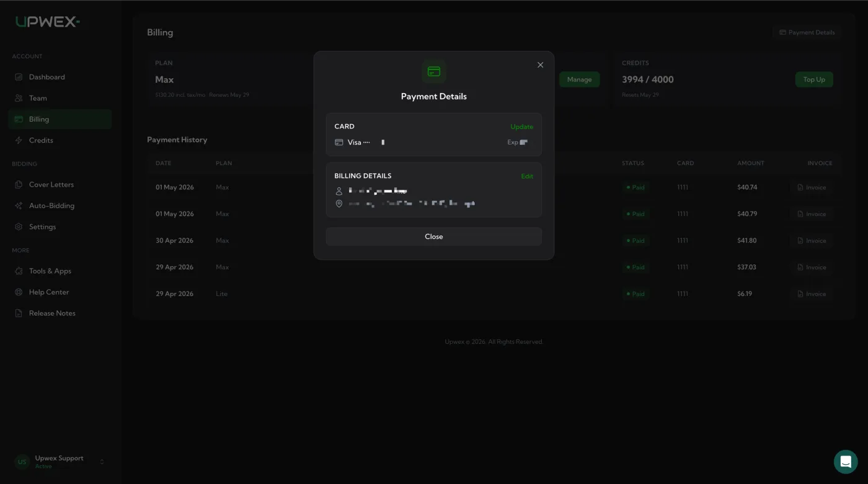This screenshot has width=868, height=484.
Task: Click the Tools & Apps icon
Action: pos(18,271)
